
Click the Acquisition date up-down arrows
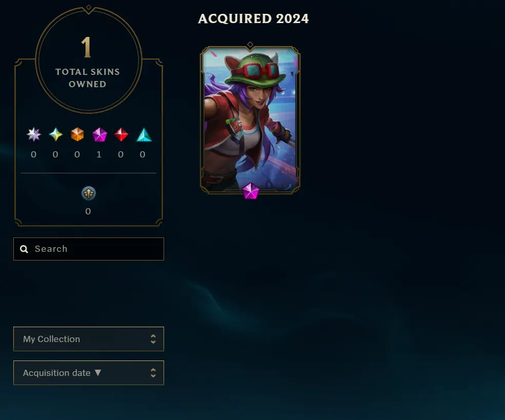(x=153, y=373)
